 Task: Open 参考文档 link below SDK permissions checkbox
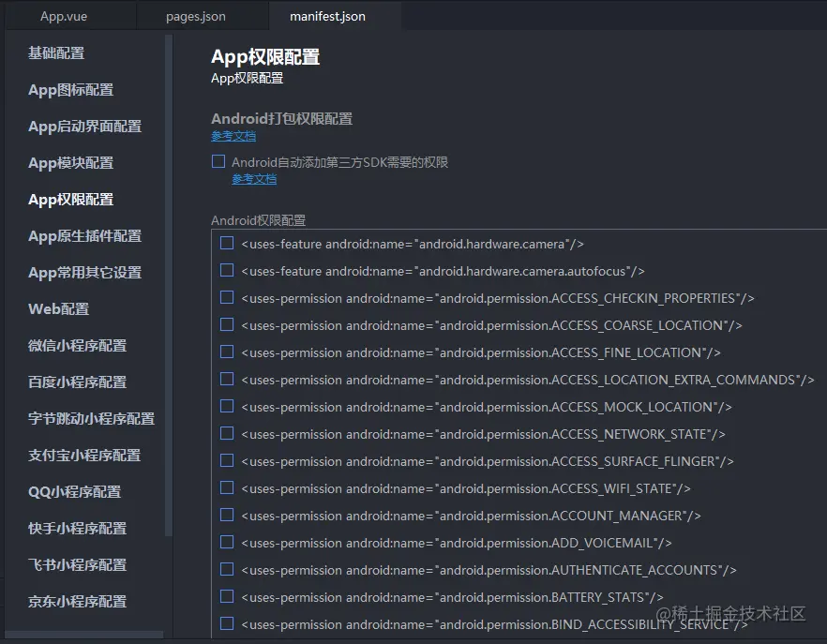coord(254,179)
